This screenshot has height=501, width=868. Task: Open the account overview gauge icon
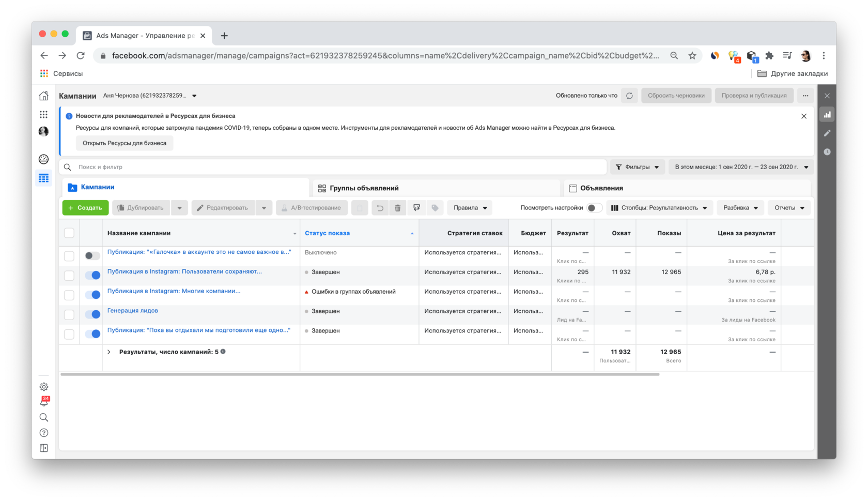point(44,159)
